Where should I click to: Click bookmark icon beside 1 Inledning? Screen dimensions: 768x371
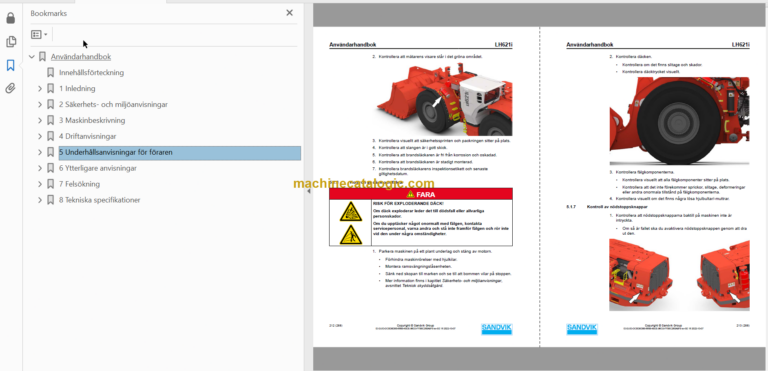(x=50, y=89)
